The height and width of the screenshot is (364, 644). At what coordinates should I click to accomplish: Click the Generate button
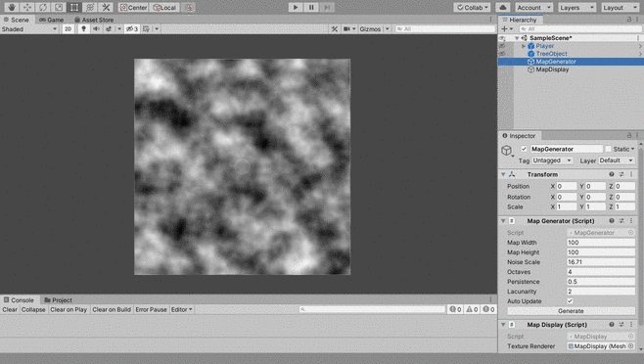(x=571, y=311)
